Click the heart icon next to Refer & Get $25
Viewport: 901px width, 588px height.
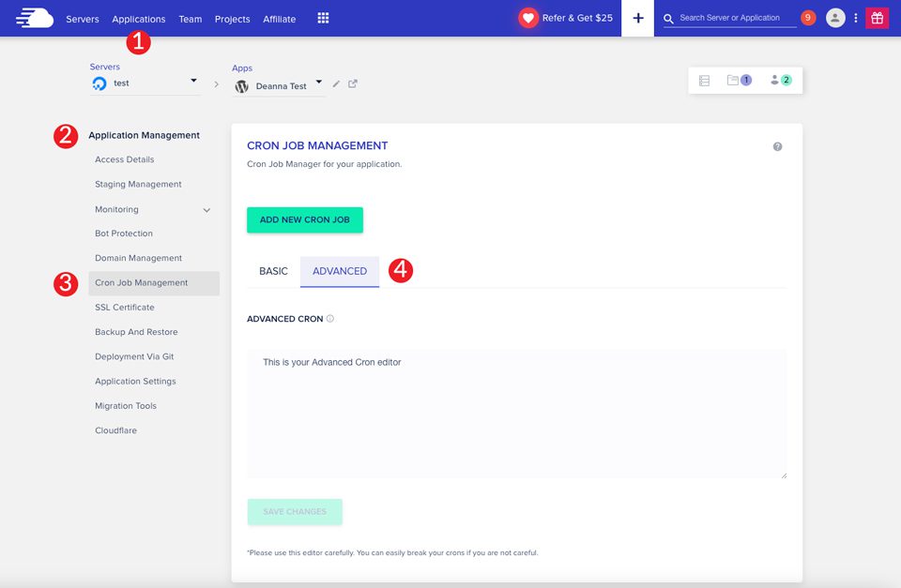pos(528,16)
